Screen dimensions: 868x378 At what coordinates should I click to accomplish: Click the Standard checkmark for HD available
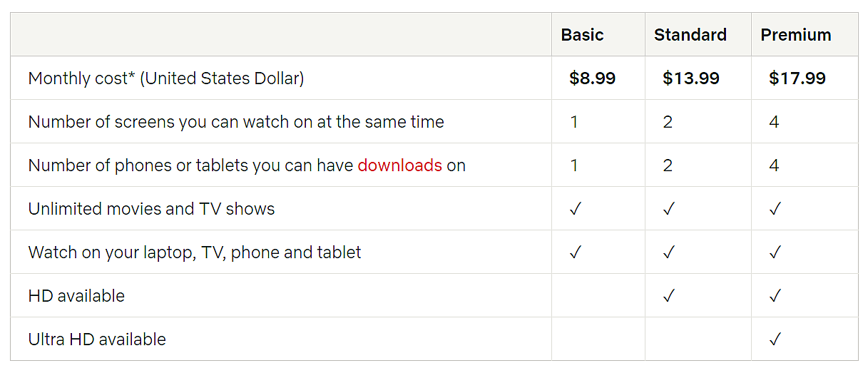(x=668, y=296)
